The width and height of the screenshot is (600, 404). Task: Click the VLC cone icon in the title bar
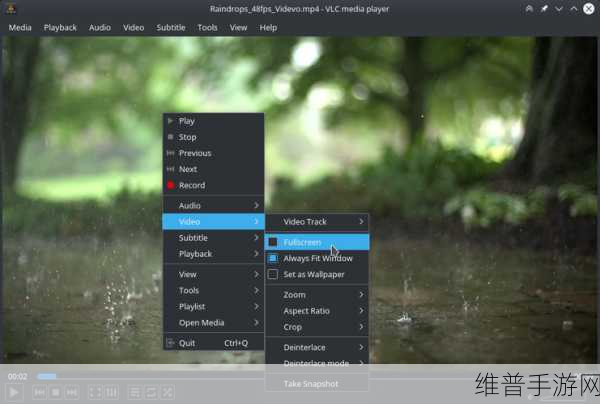point(11,8)
